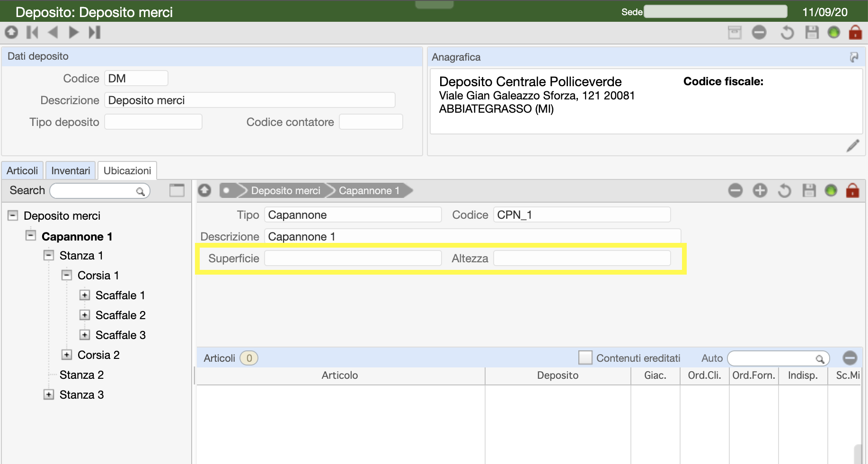Go to previous record
The width and height of the screenshot is (868, 464).
pyautogui.click(x=53, y=32)
